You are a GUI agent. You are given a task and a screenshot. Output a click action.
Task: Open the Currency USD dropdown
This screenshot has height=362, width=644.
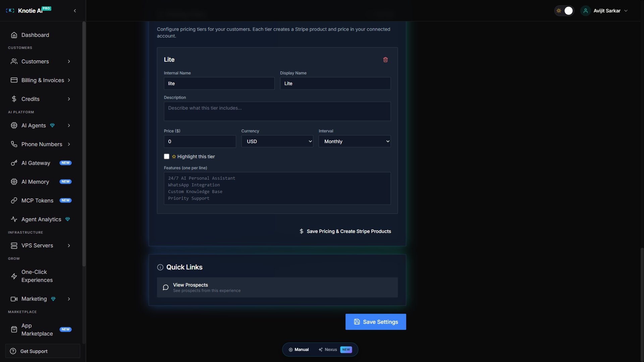click(x=277, y=141)
